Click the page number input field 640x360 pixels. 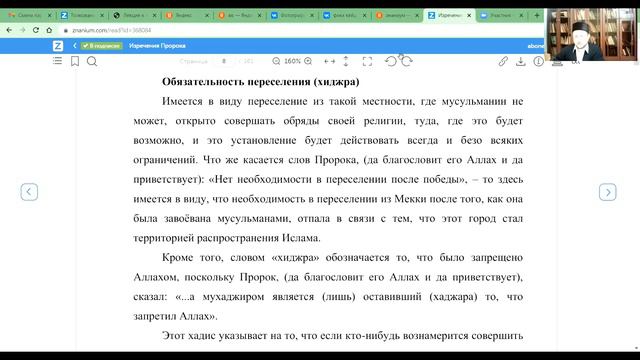224,61
